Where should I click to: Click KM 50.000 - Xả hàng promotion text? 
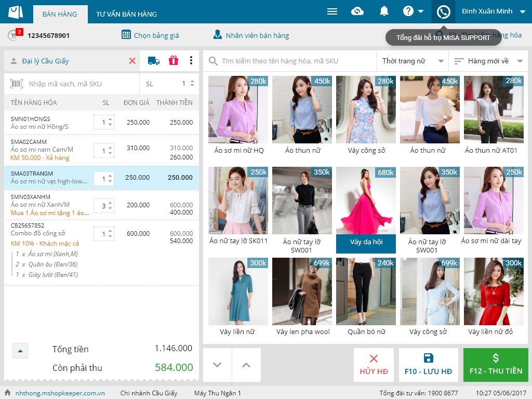pyautogui.click(x=40, y=158)
